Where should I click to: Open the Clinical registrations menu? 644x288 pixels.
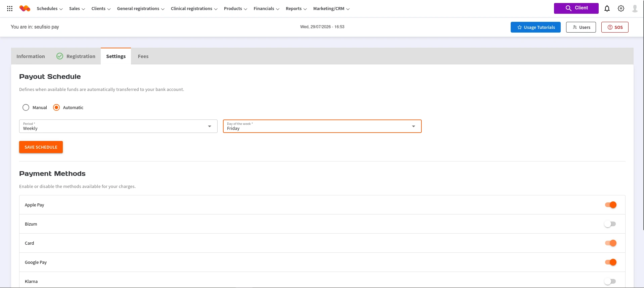pyautogui.click(x=194, y=9)
